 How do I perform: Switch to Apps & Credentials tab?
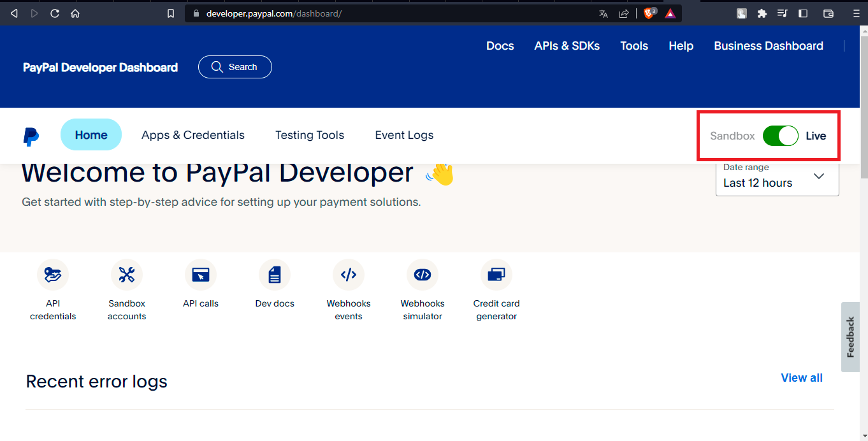click(193, 135)
